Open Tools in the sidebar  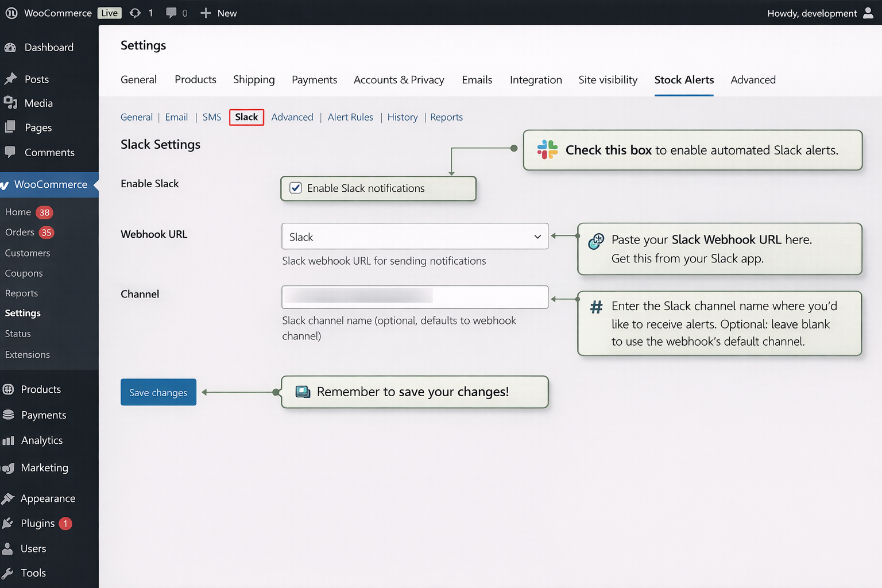[x=33, y=573]
